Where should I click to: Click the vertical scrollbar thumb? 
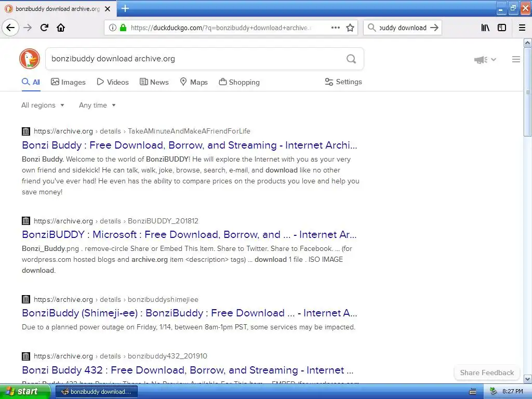click(x=527, y=92)
